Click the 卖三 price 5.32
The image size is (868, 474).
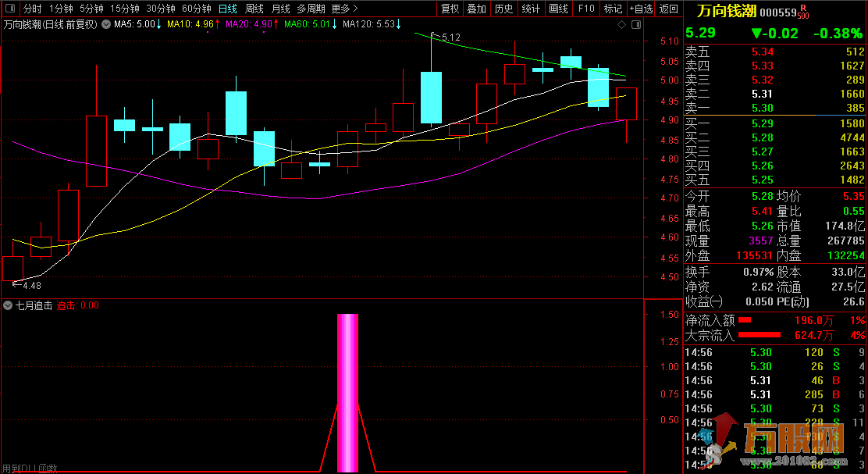[x=763, y=80]
